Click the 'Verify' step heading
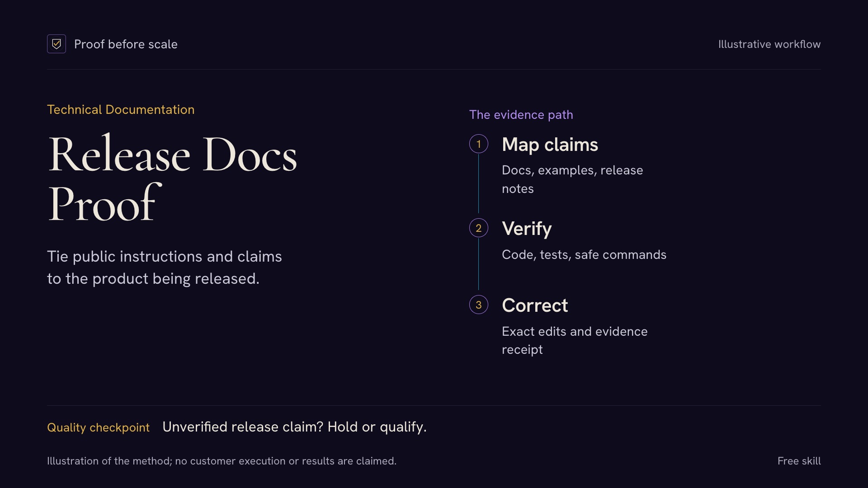This screenshot has width=868, height=488. tap(527, 229)
